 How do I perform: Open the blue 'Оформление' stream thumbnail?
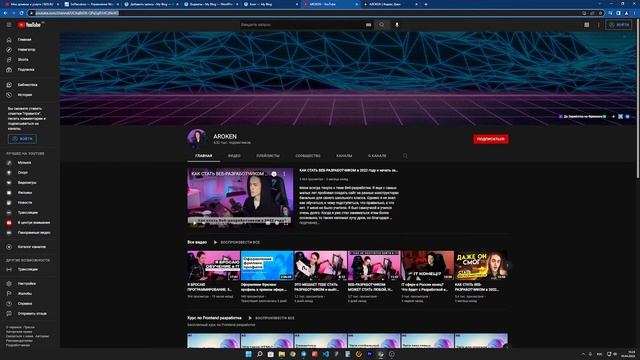267,265
